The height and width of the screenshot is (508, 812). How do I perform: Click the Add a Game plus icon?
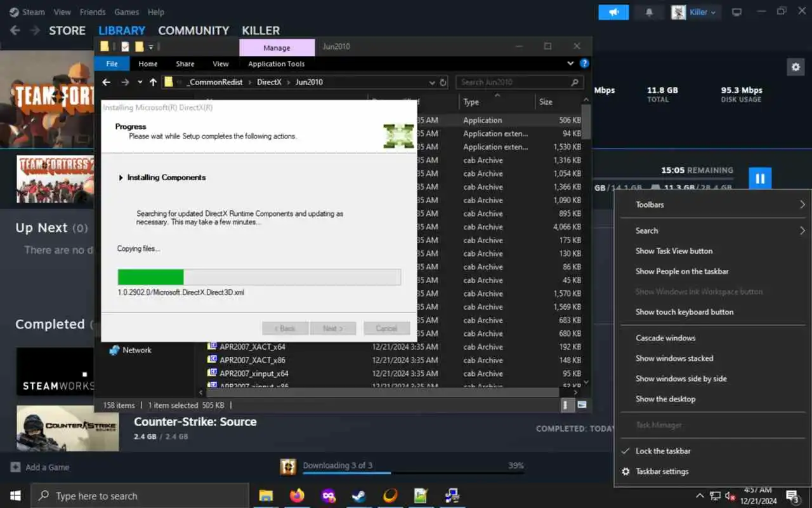tap(15, 467)
